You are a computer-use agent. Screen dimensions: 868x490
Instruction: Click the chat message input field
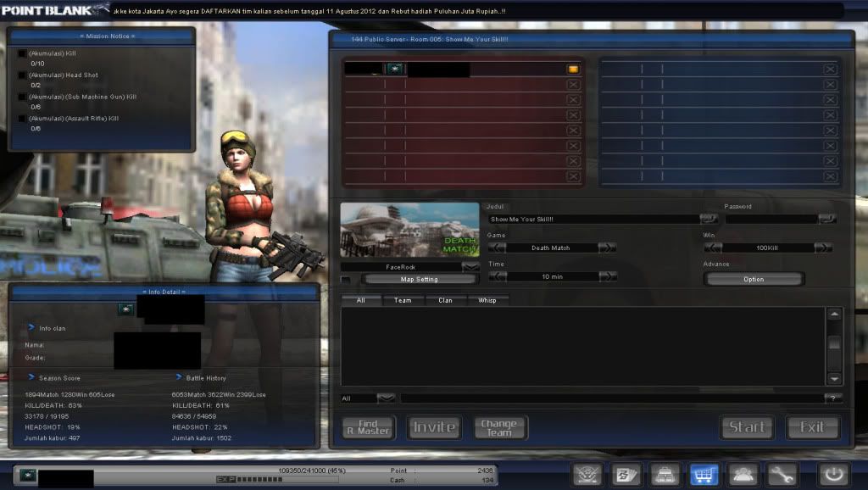click(x=612, y=398)
